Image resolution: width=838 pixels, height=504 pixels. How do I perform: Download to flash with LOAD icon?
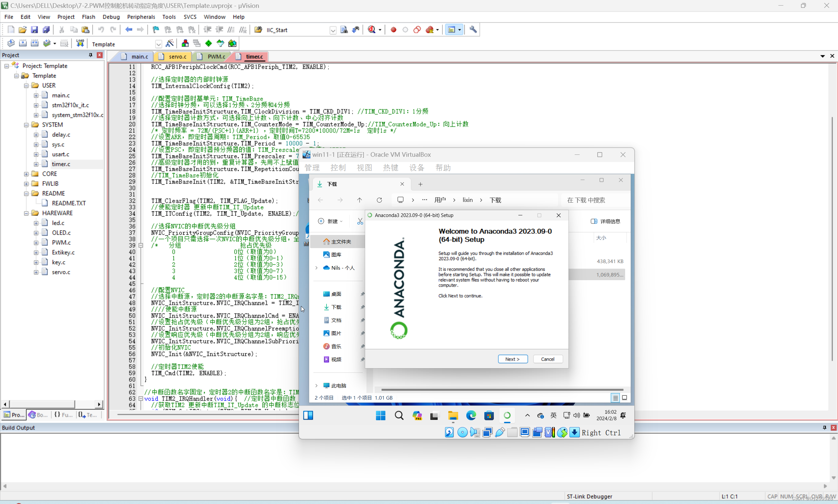[80, 44]
